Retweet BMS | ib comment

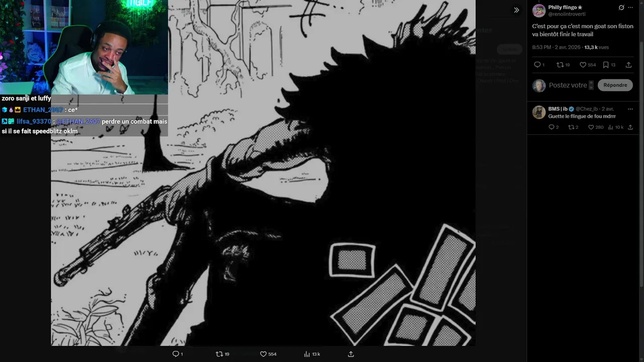[571, 127]
